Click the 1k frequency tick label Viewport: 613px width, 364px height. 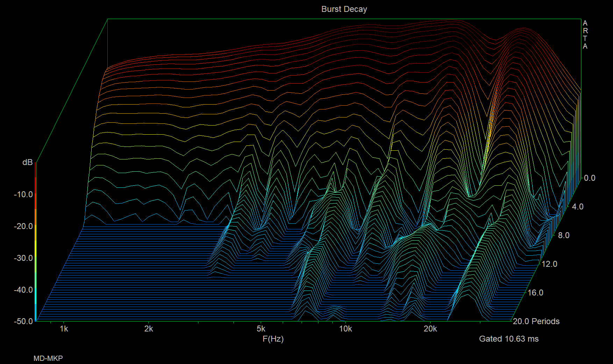(x=64, y=329)
